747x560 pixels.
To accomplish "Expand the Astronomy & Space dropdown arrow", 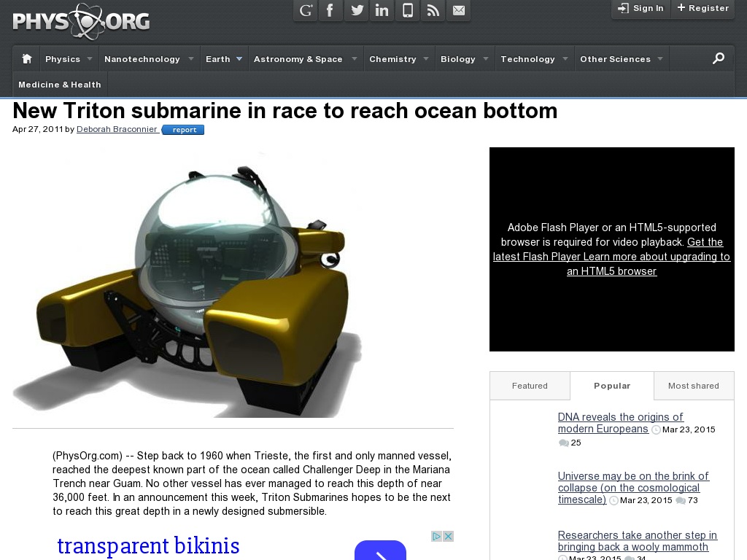I will click(x=355, y=58).
